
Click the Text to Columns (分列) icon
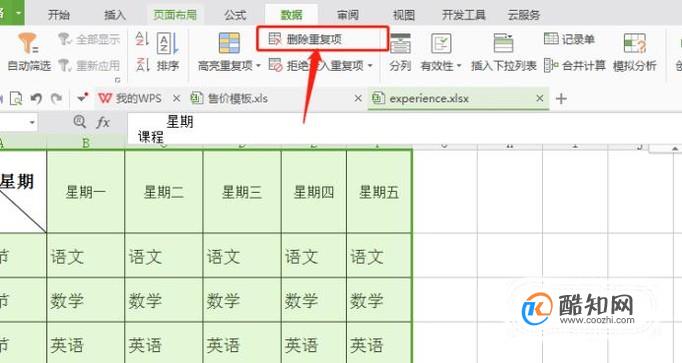tap(400, 44)
